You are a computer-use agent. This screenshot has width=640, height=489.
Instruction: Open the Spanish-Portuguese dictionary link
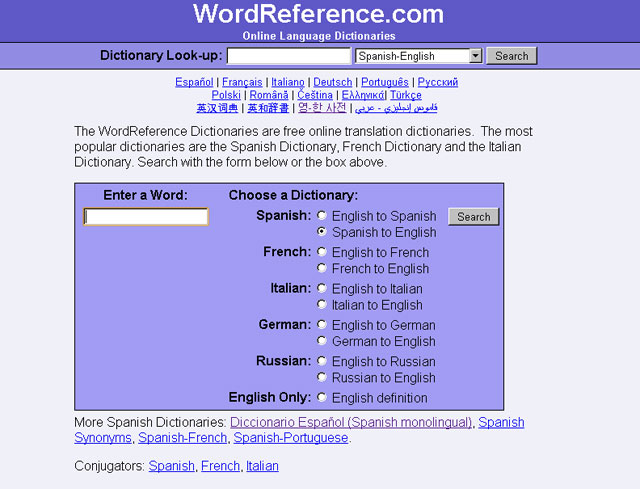[291, 438]
